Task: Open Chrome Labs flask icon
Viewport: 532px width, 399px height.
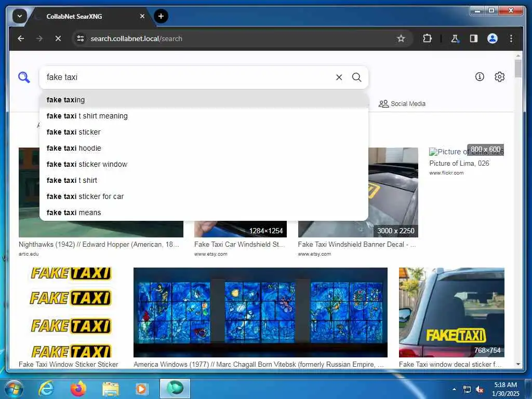Action: tap(455, 38)
